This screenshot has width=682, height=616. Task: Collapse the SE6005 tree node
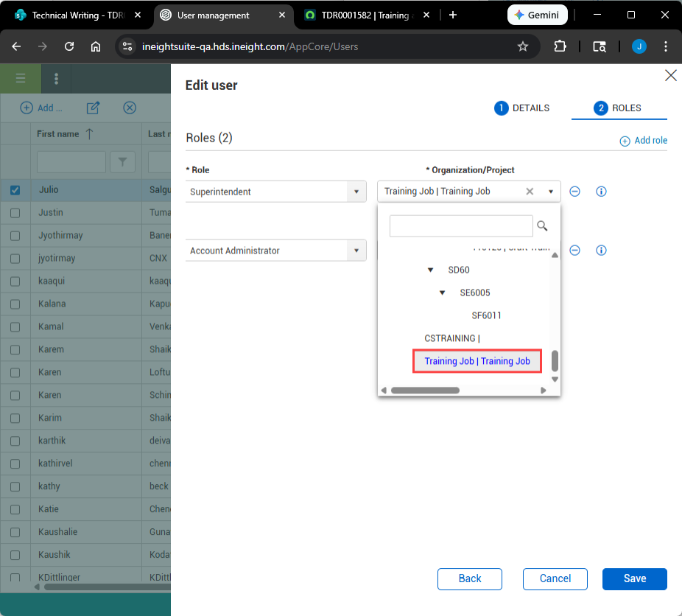tap(442, 293)
